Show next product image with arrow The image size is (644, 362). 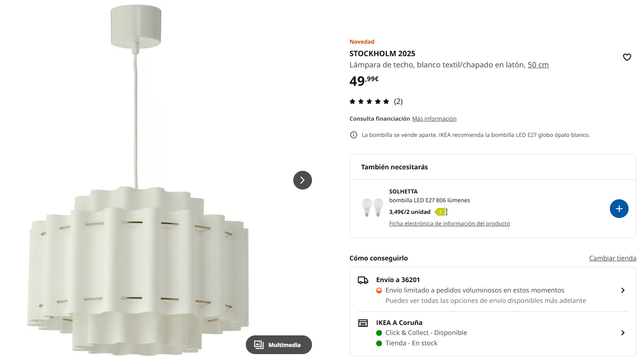302,180
